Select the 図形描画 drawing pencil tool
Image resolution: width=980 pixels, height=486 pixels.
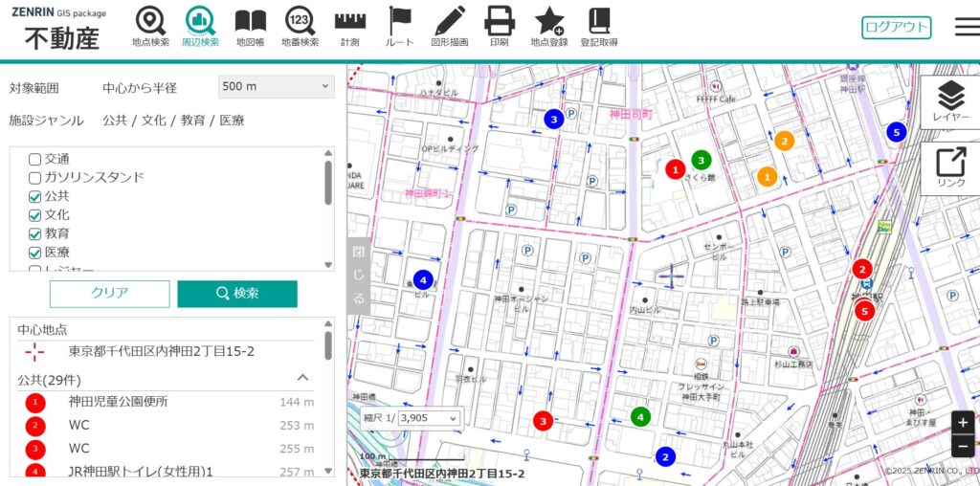[449, 26]
